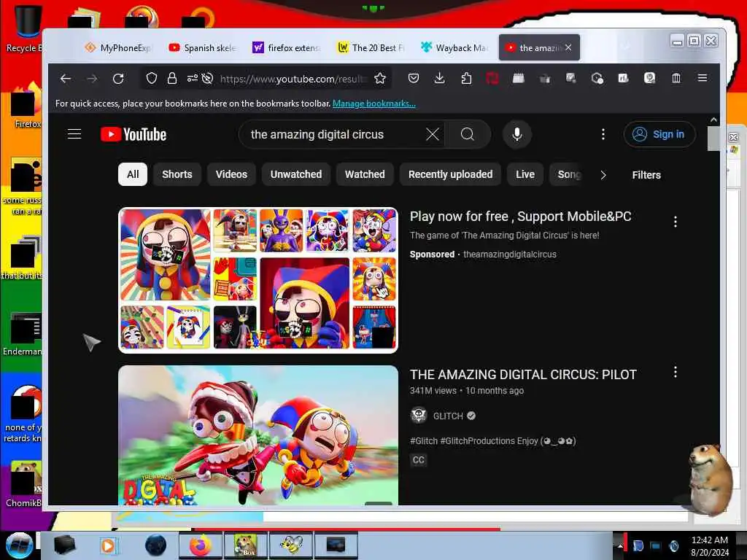Viewport: 747px width, 560px height.
Task: Show more filter chips with right chevron
Action: click(603, 175)
